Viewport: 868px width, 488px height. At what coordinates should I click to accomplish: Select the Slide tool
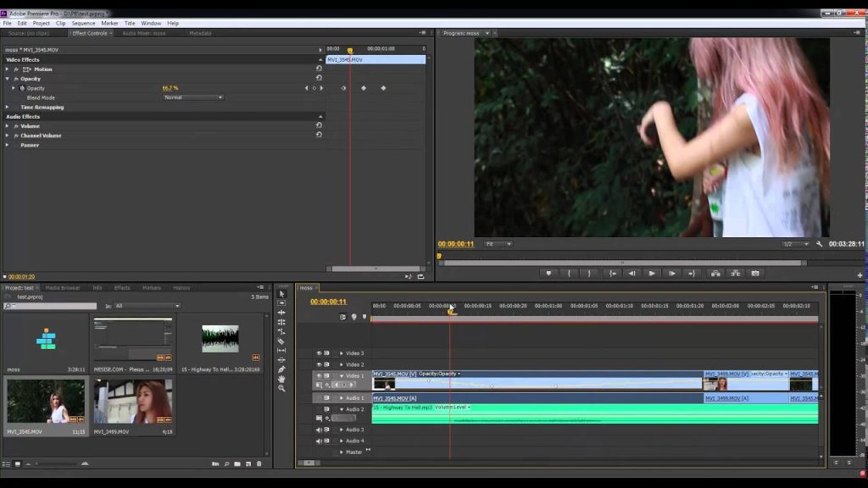(281, 359)
